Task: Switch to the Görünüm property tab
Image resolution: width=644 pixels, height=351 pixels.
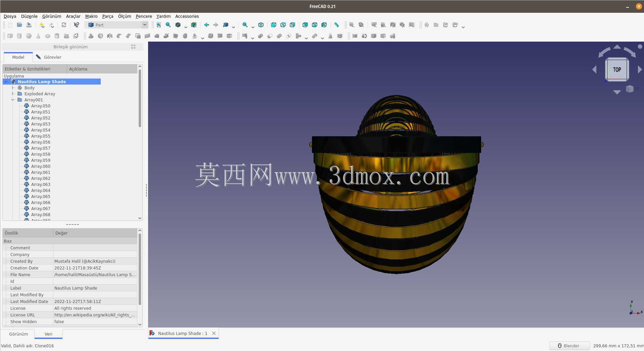Action: (18, 334)
